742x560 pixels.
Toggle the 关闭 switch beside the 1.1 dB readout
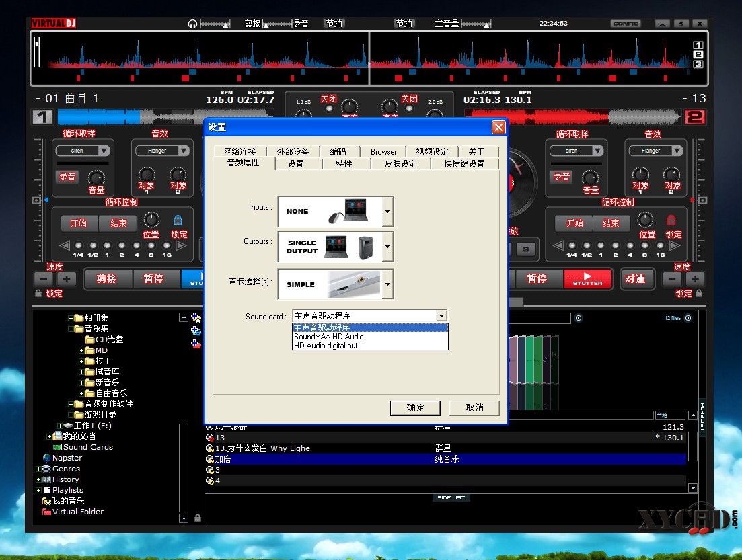click(329, 108)
